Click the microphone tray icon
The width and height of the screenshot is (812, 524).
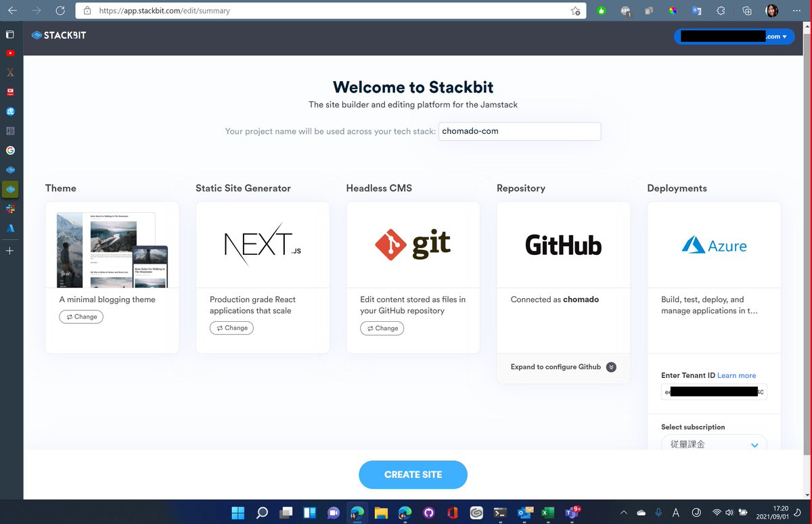(x=658, y=513)
